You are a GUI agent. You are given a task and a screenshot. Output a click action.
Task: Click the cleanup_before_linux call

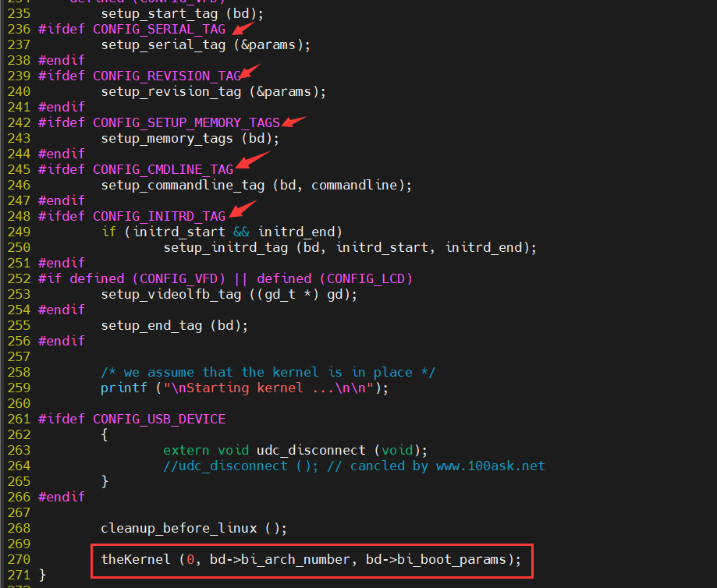tap(179, 528)
